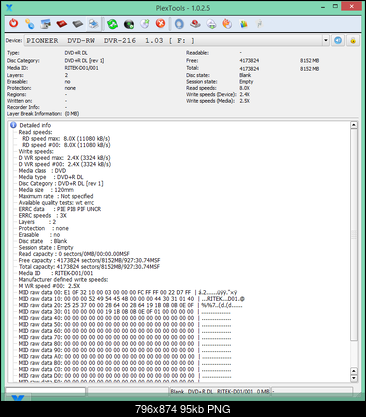Select the Manufacturer defined write speeds entry
This screenshot has height=417, width=366.
(63, 279)
